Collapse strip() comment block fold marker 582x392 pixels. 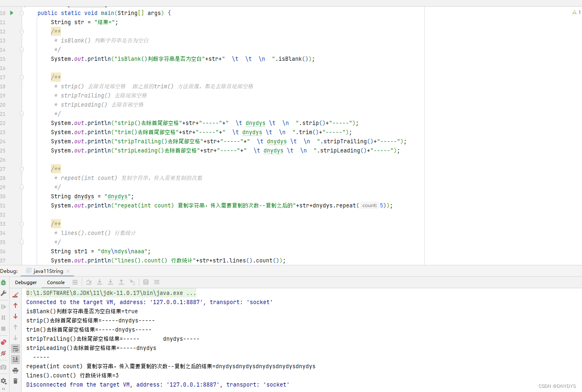[x=22, y=77]
